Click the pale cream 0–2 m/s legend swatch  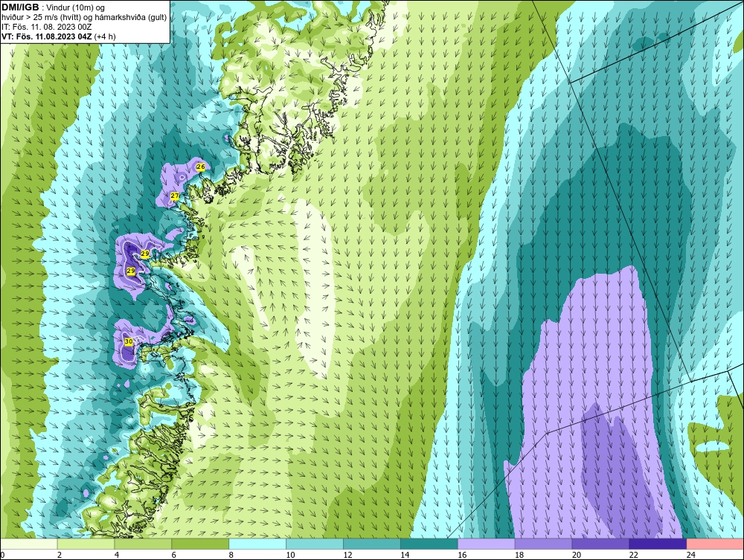tap(29, 544)
